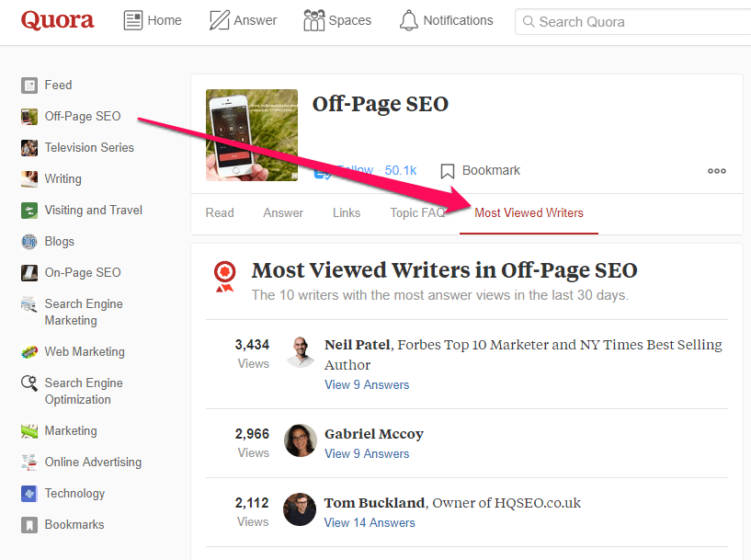Open Visiting and Travel in the sidebar

click(94, 211)
